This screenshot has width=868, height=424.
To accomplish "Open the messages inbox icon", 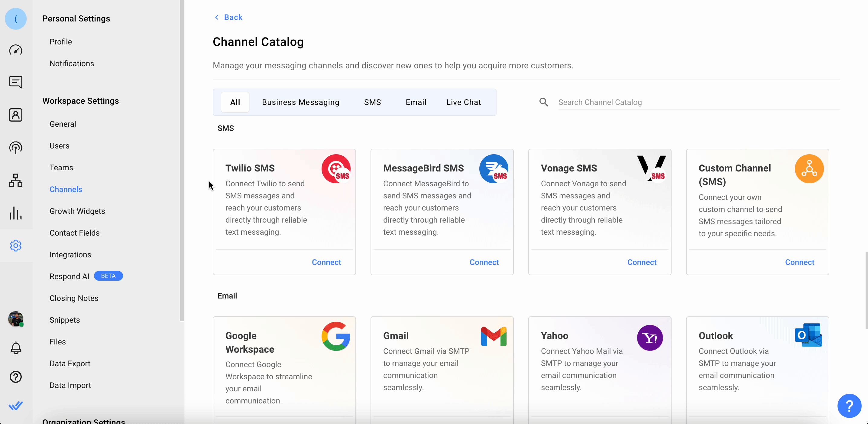I will pyautogui.click(x=15, y=82).
